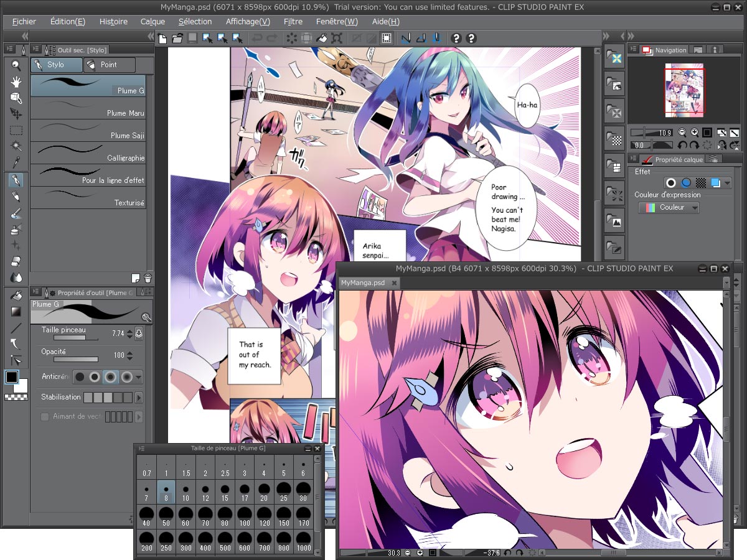Click the Opacité slider bar
The width and height of the screenshot is (747, 560).
pos(76,360)
